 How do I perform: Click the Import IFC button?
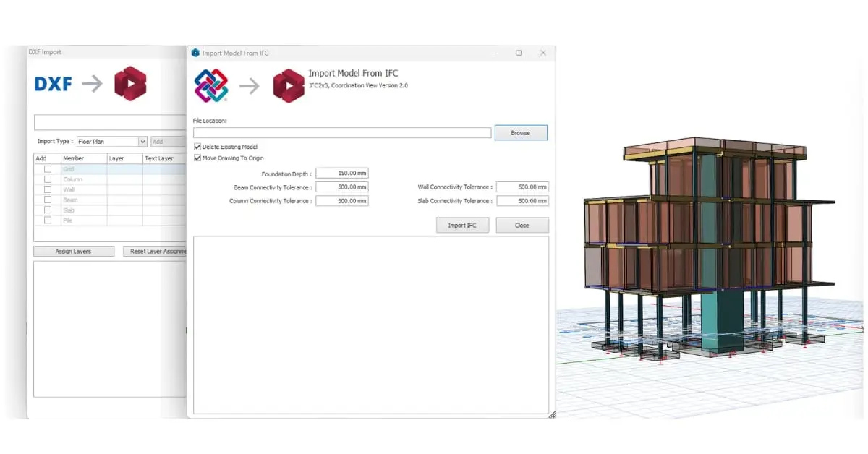pyautogui.click(x=462, y=226)
